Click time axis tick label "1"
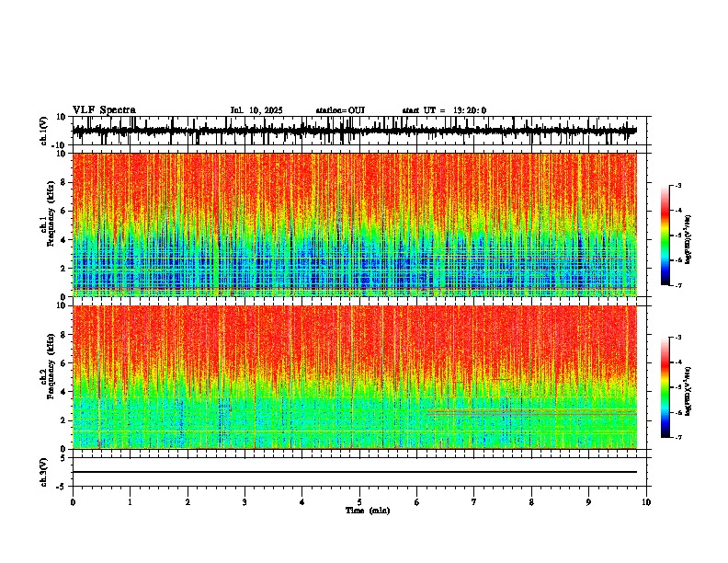The height and width of the screenshot is (563, 728). tap(130, 502)
